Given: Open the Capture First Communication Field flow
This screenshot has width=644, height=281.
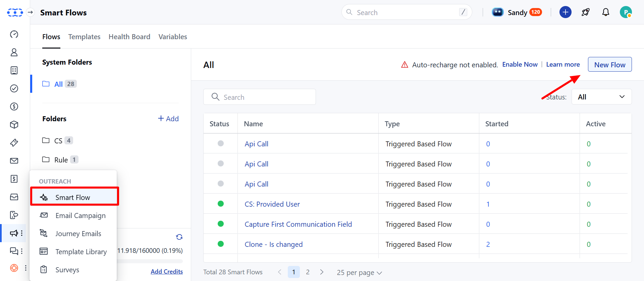Looking at the screenshot, I should click(298, 224).
